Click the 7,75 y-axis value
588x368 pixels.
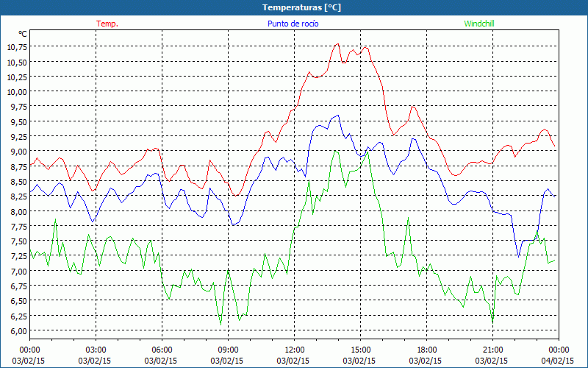(18, 226)
